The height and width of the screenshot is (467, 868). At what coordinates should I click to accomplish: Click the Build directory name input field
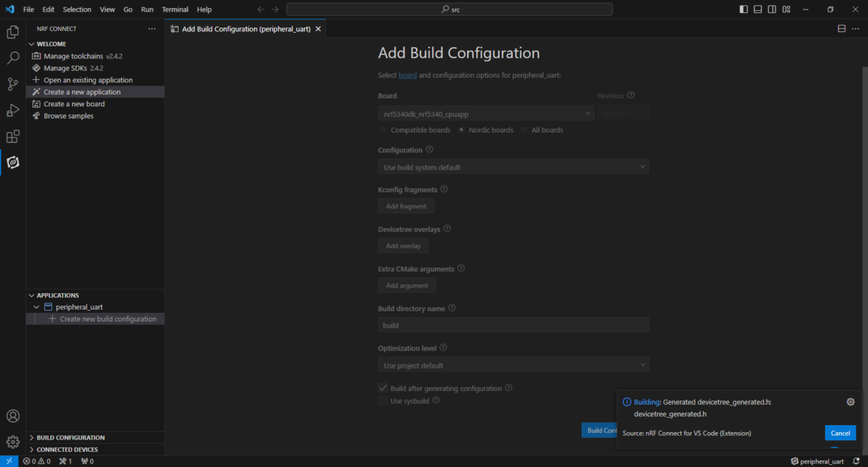click(514, 325)
